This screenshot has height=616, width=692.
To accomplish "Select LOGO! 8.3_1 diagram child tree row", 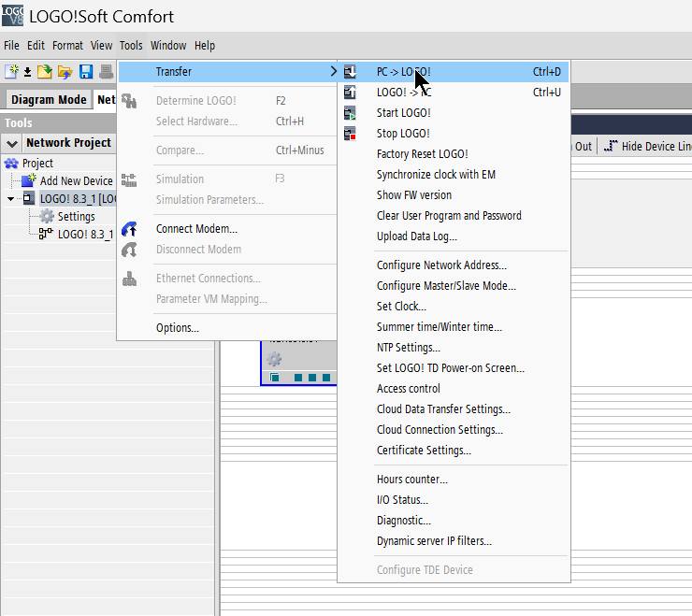I will 86,235.
